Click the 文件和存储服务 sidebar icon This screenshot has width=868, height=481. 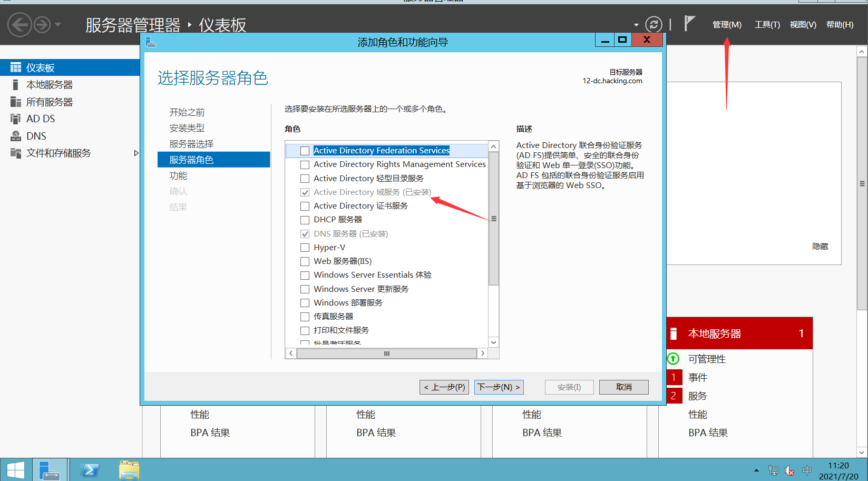(16, 153)
